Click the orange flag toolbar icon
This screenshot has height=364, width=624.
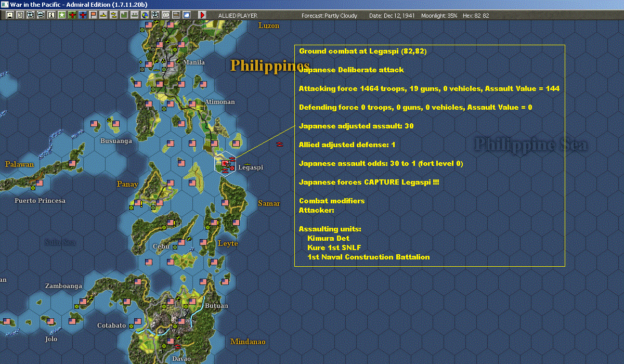coord(93,16)
